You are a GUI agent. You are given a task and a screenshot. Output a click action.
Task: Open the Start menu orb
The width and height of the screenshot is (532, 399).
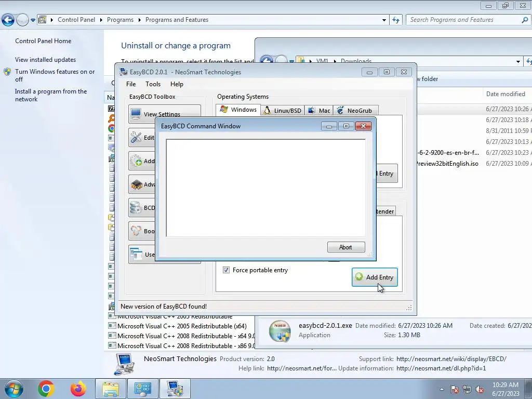click(x=14, y=389)
